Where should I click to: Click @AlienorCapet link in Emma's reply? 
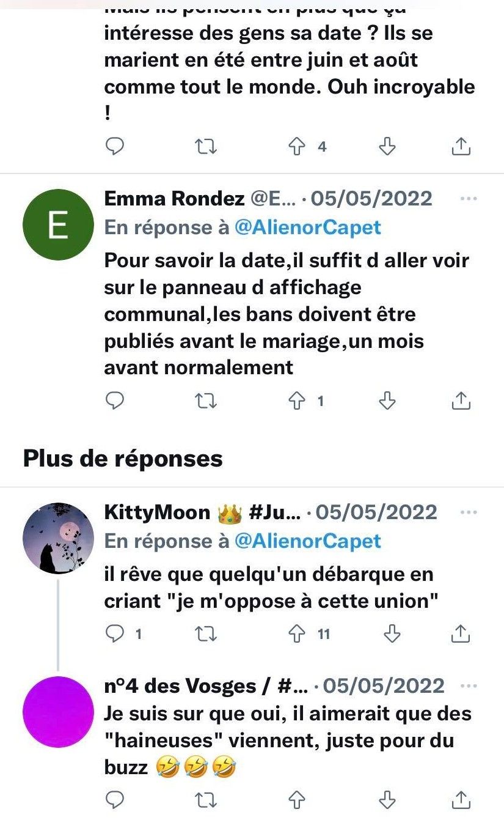308,227
